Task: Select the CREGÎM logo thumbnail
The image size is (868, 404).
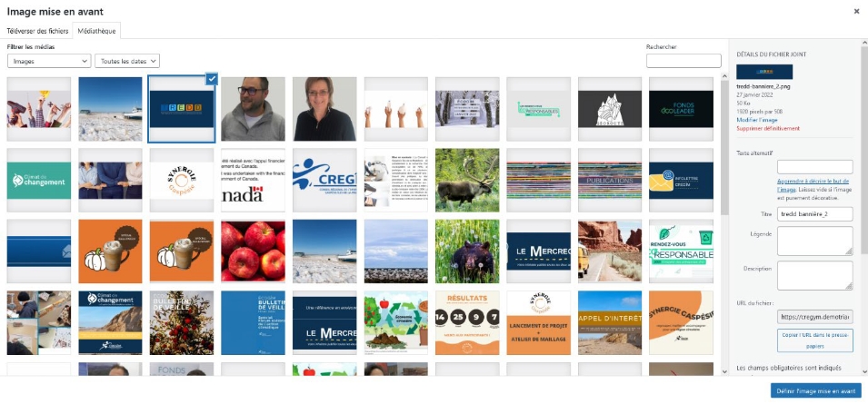Action: (324, 180)
